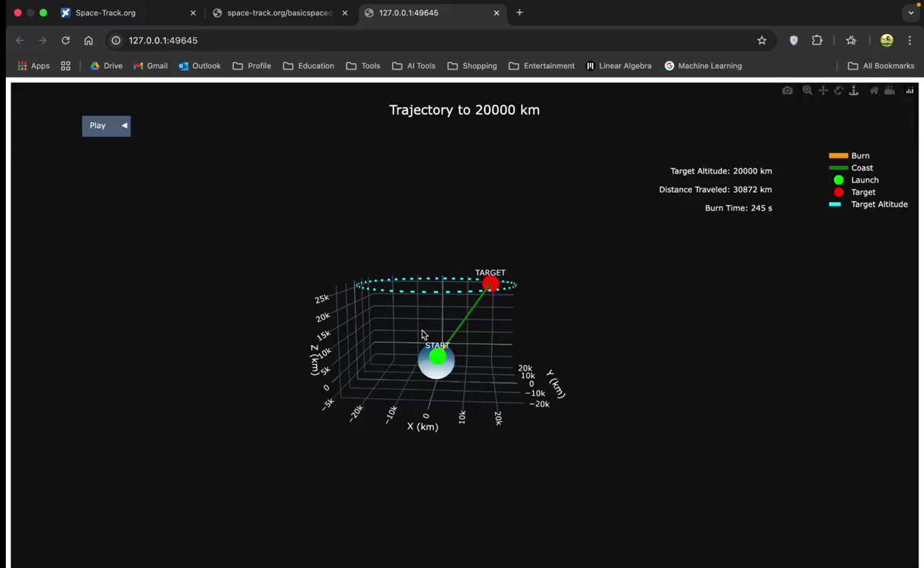Toggle the Target Altitude trace in legend
Viewport: 924px width, 568px height.
[x=868, y=205]
